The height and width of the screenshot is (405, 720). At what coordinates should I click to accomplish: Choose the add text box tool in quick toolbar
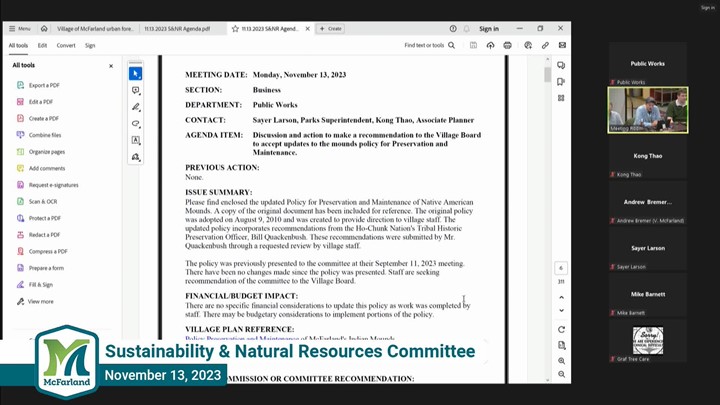coord(135,140)
